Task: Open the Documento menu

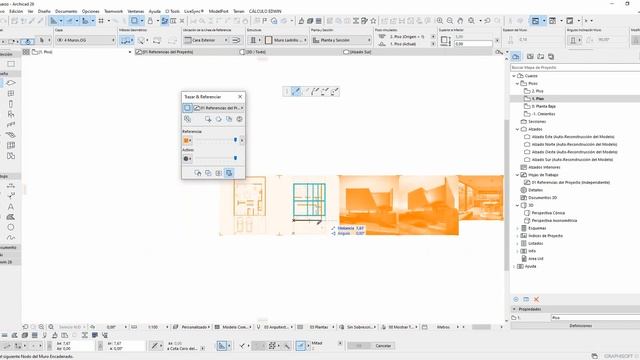Action: point(66,11)
